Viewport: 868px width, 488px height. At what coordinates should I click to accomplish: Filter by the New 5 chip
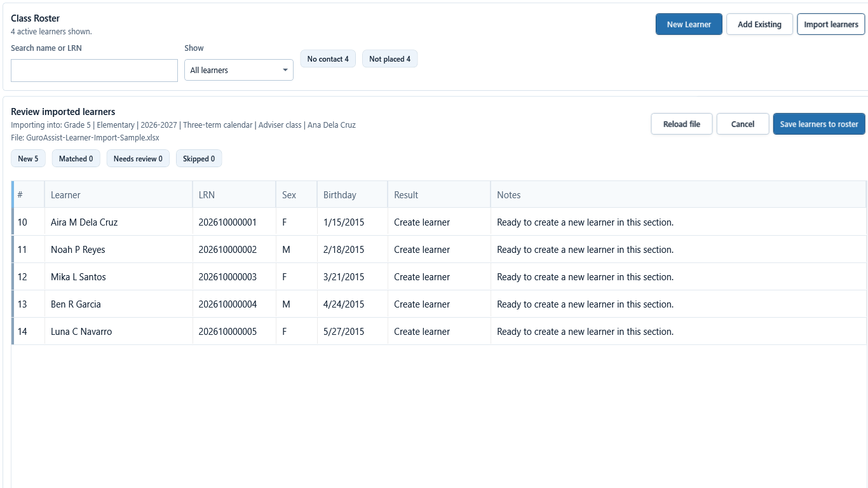28,159
